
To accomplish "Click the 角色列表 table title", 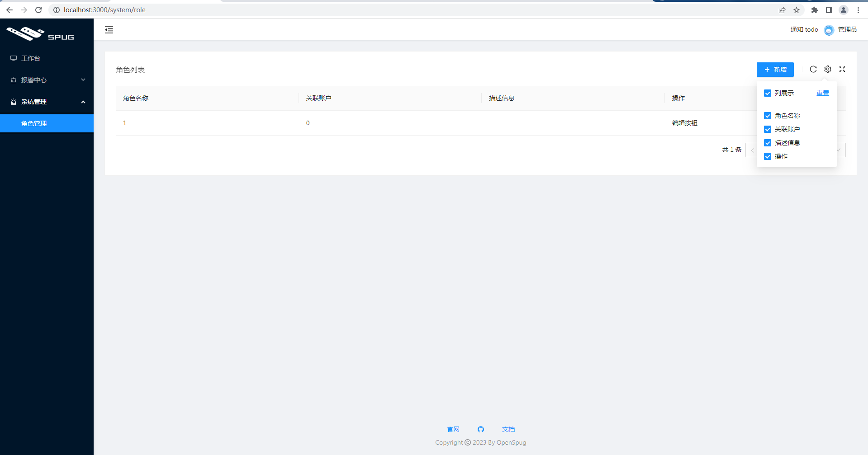I will [130, 70].
